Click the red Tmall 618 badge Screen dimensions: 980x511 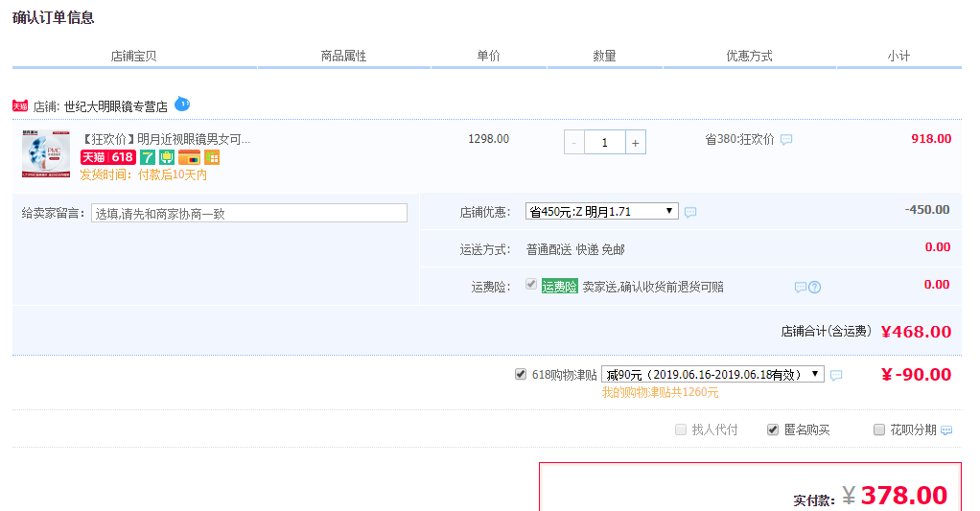107,157
